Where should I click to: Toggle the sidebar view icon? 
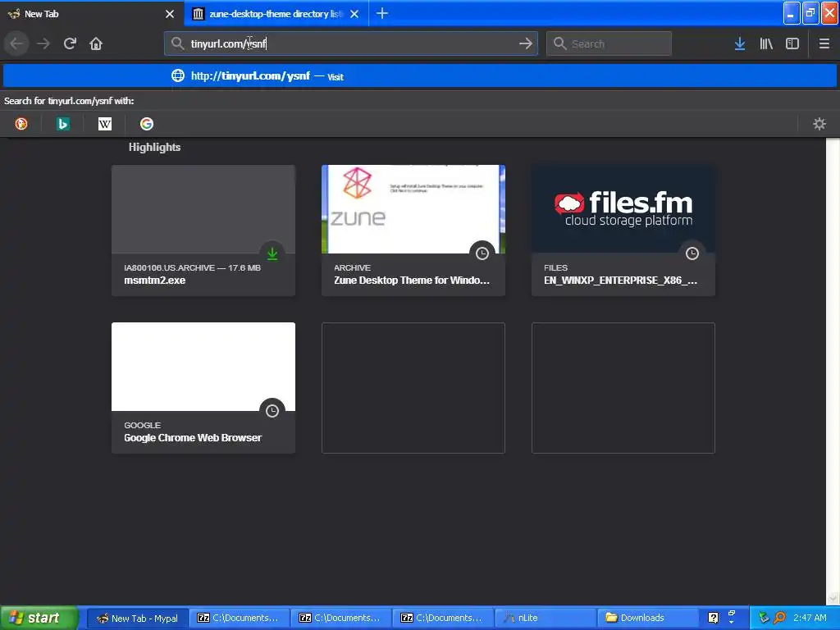792,44
